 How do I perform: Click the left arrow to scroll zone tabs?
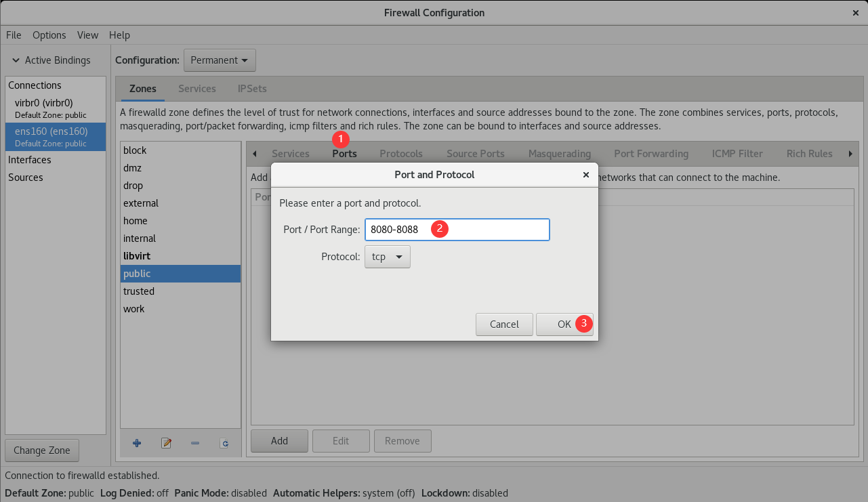(254, 154)
